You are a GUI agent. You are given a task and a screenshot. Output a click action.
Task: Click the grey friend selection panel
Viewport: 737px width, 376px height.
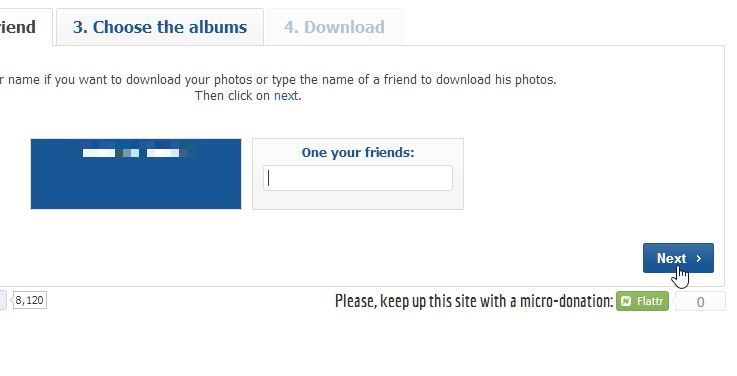pos(358,174)
